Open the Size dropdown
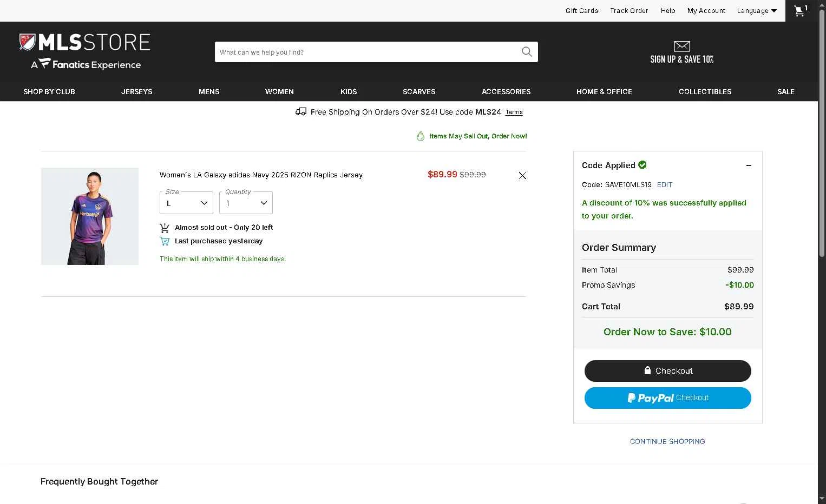Viewport: 826px width, 504px height. [186, 203]
